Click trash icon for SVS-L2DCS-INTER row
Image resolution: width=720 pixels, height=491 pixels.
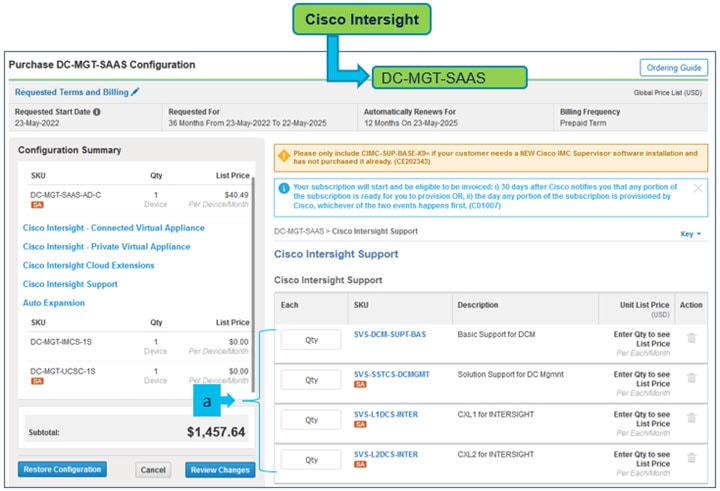[x=691, y=457]
